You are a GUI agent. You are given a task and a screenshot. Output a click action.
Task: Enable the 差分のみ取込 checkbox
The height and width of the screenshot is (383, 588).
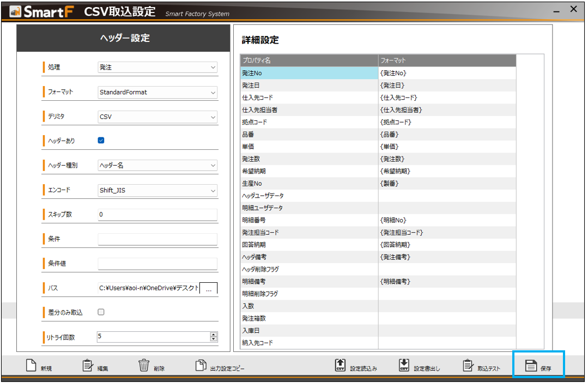coord(101,312)
